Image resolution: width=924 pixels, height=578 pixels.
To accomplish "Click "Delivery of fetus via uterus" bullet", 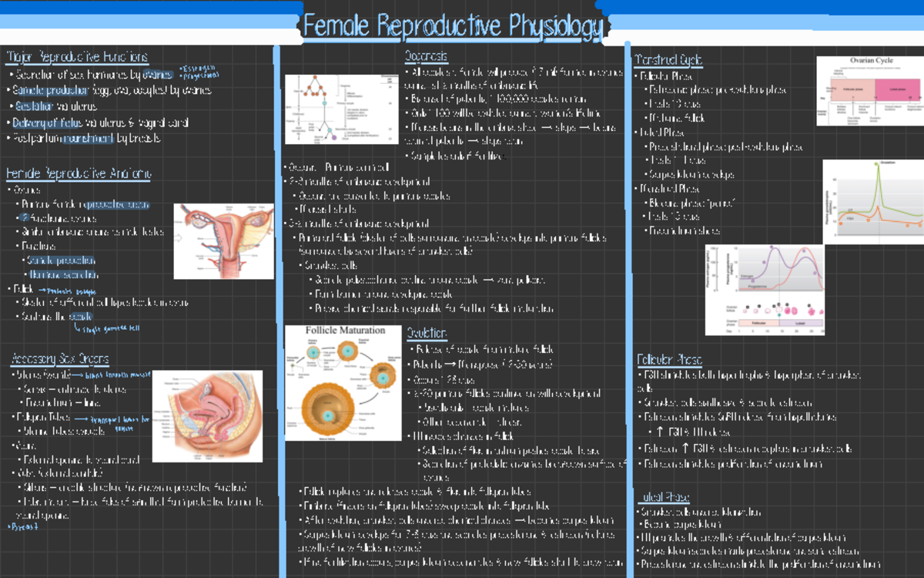I will pyautogui.click(x=98, y=123).
